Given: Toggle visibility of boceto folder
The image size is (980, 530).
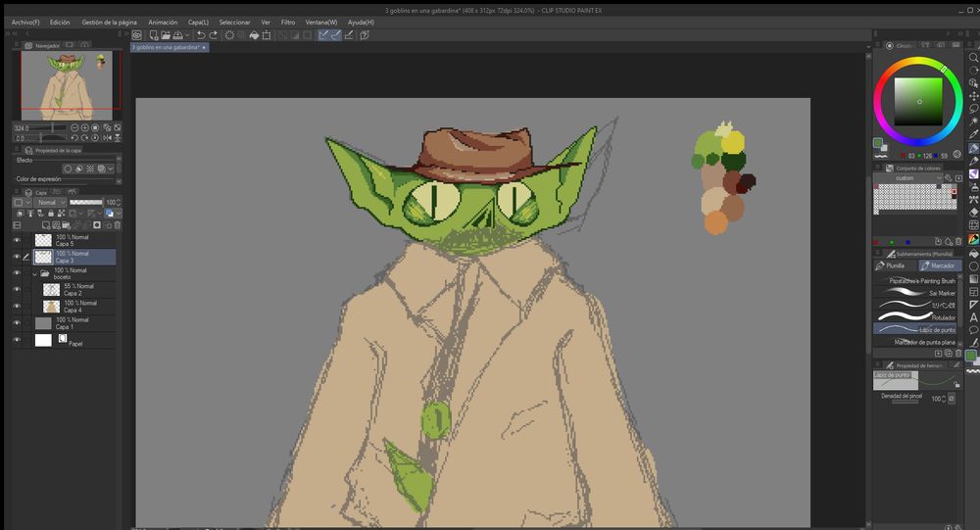Looking at the screenshot, I should (17, 273).
